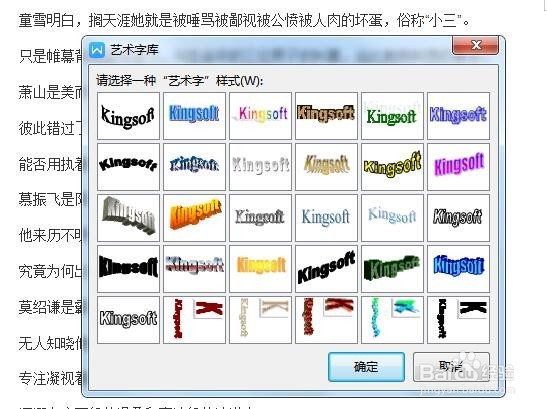Select the steel blue serif Kingsoft style
Viewport: 547px width, 409px height.
[326, 218]
